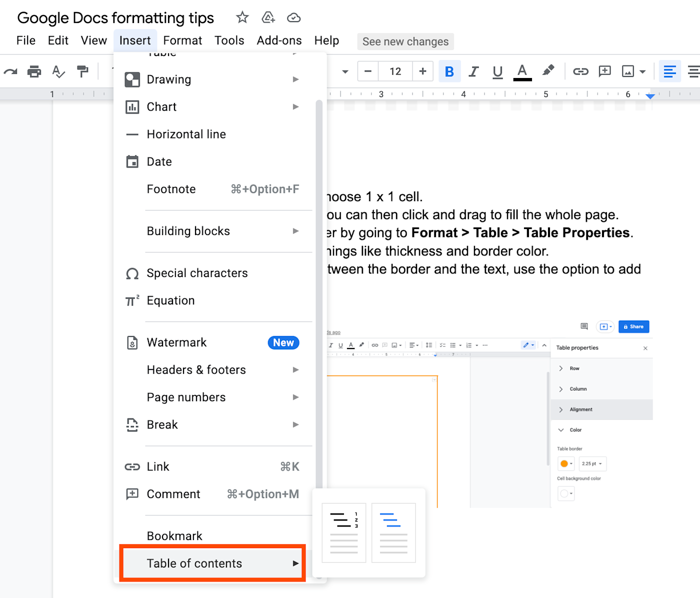Click the orange Table border color swatch

pyautogui.click(x=566, y=464)
